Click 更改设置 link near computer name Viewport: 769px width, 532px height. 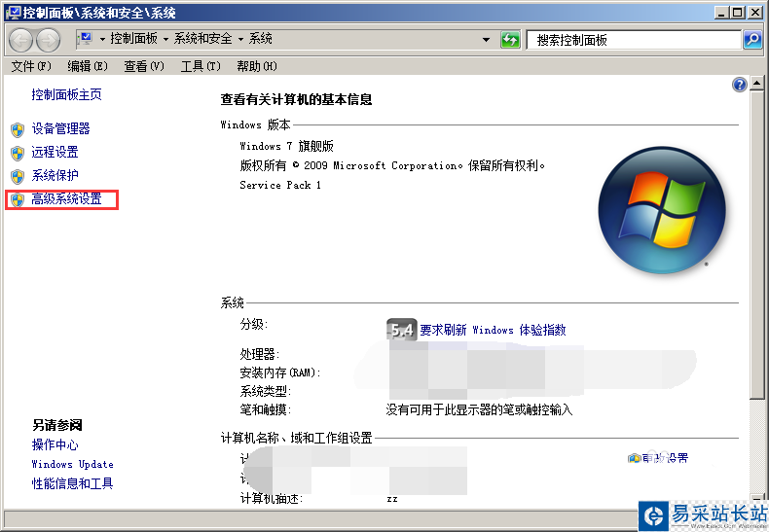point(665,458)
